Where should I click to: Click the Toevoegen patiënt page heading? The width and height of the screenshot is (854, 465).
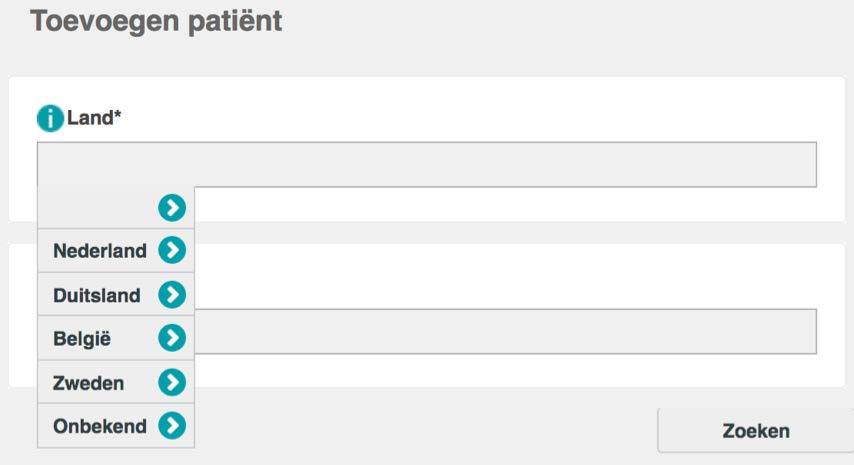[156, 22]
